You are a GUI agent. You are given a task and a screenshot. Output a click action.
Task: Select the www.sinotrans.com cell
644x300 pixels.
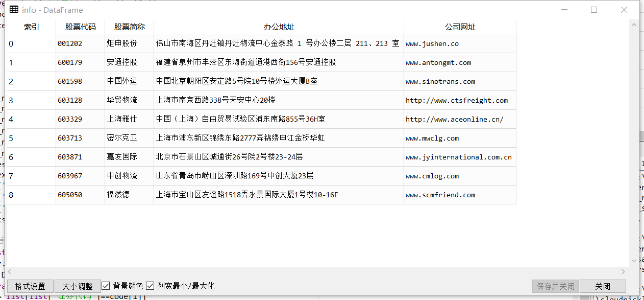(460, 82)
